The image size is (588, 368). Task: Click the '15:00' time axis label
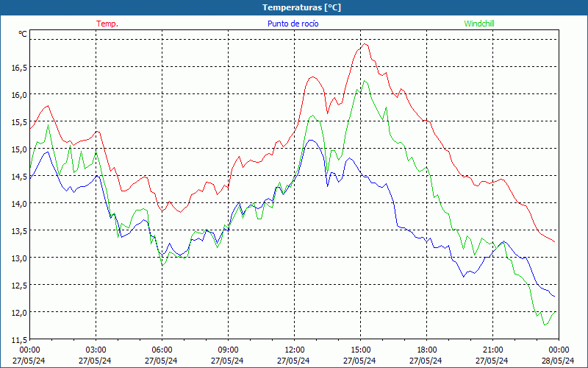tap(360, 350)
